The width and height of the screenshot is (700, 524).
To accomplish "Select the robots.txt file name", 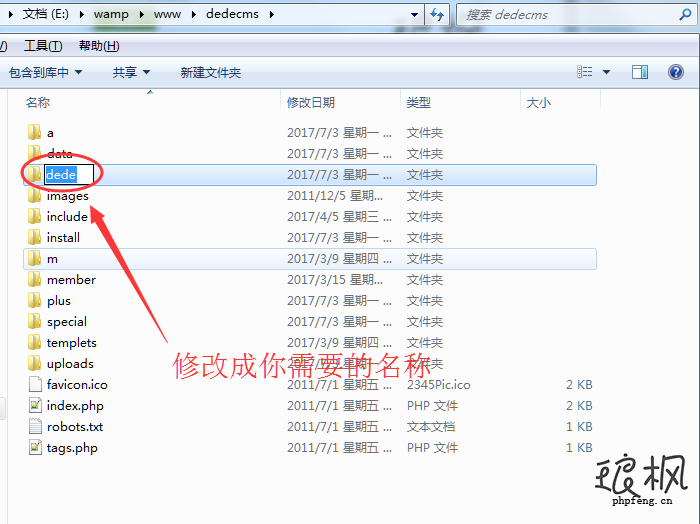I will [75, 426].
